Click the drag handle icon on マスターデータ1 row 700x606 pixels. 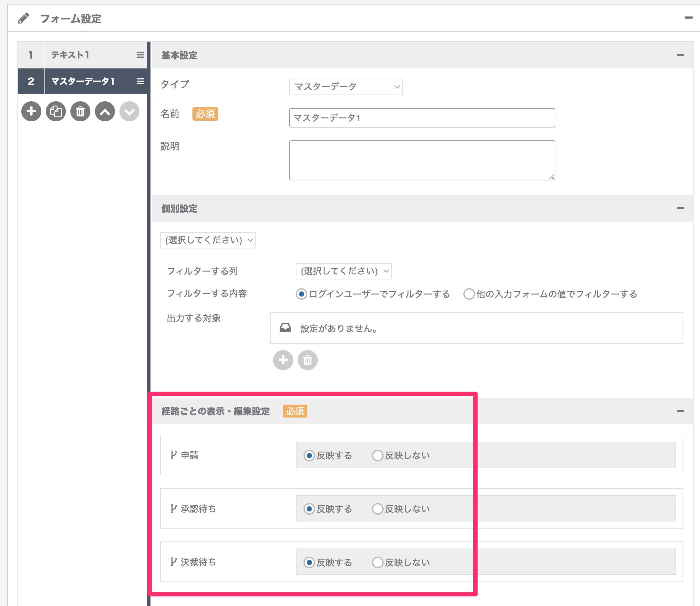coord(140,81)
